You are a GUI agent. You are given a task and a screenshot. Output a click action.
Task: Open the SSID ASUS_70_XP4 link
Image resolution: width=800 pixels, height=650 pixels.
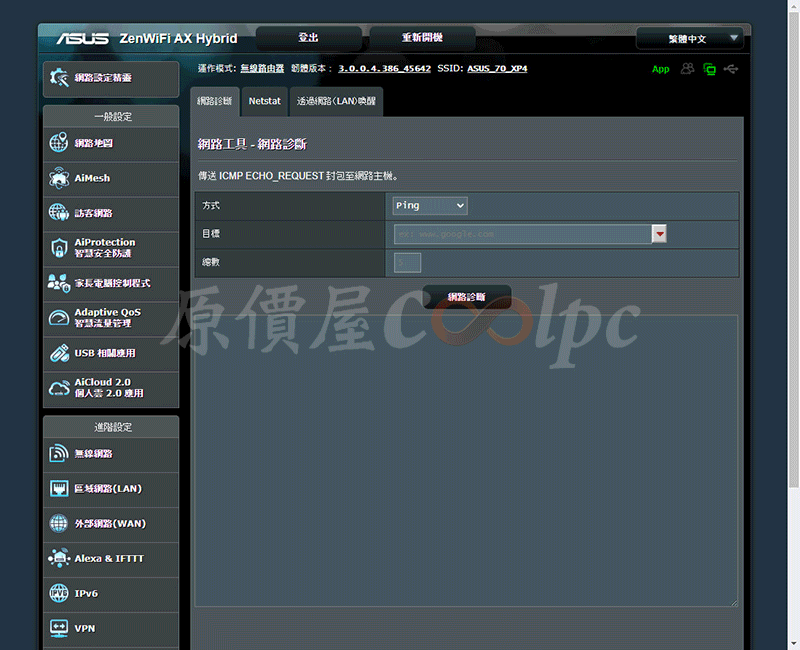coord(497,68)
